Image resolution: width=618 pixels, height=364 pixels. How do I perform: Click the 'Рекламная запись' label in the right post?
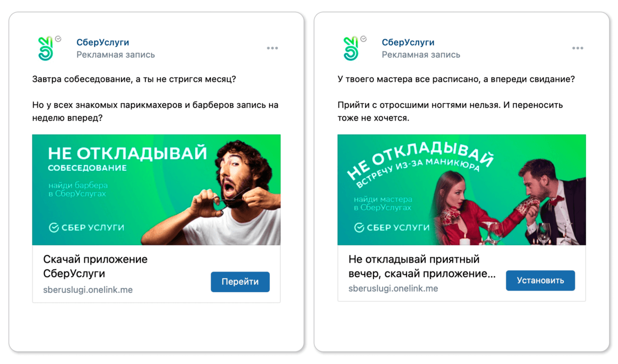click(x=421, y=55)
